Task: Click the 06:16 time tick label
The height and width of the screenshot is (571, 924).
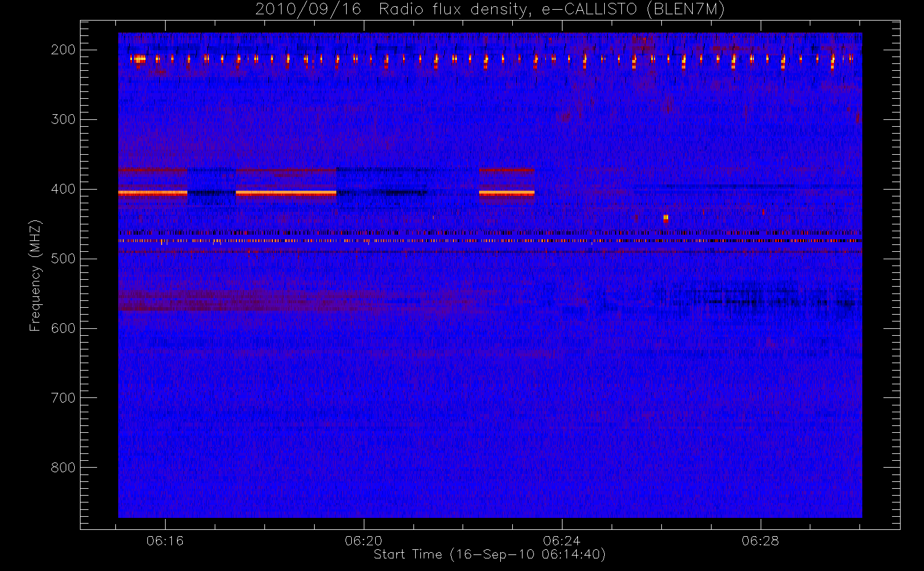Action: pyautogui.click(x=165, y=541)
